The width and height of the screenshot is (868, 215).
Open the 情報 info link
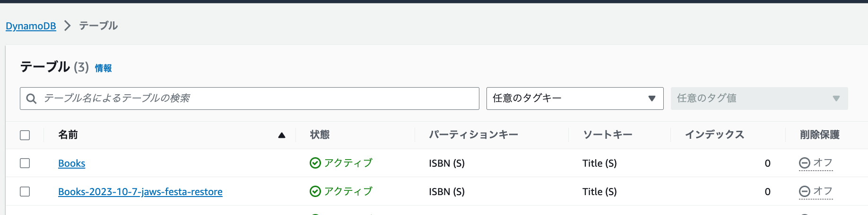coord(103,68)
